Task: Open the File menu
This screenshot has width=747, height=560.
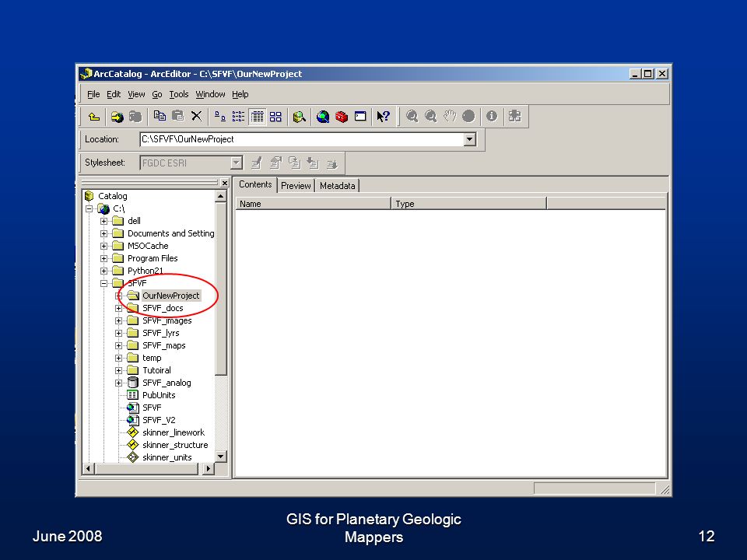Action: (93, 94)
